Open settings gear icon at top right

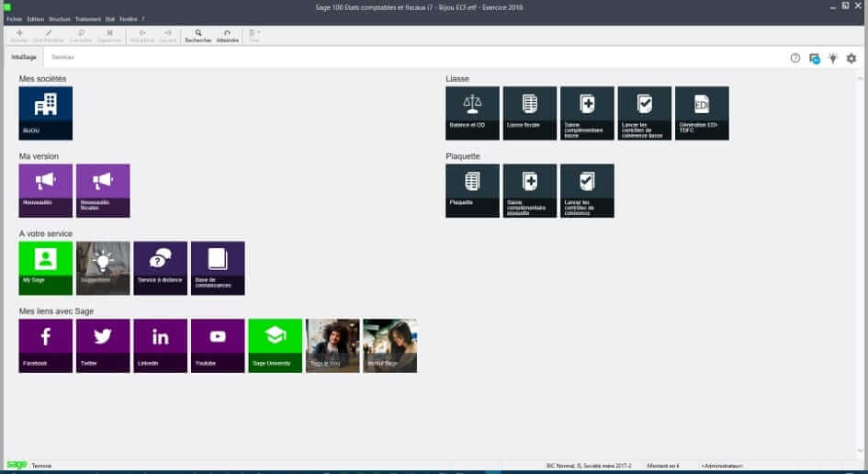click(x=851, y=58)
